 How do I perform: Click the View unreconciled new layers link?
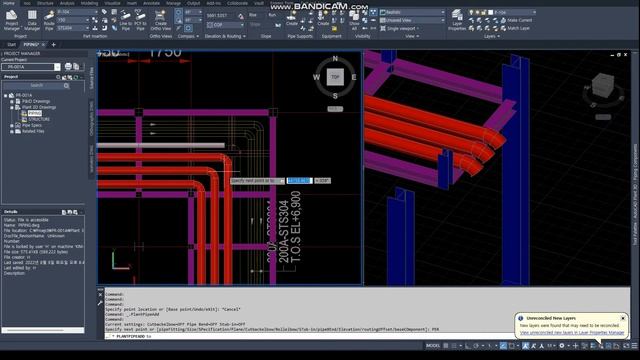point(572,333)
